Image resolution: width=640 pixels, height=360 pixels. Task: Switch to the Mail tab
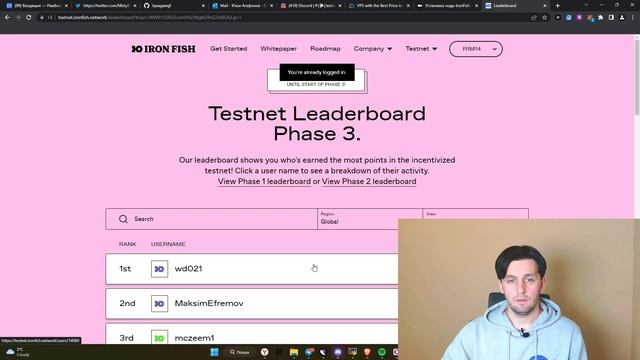point(241,6)
